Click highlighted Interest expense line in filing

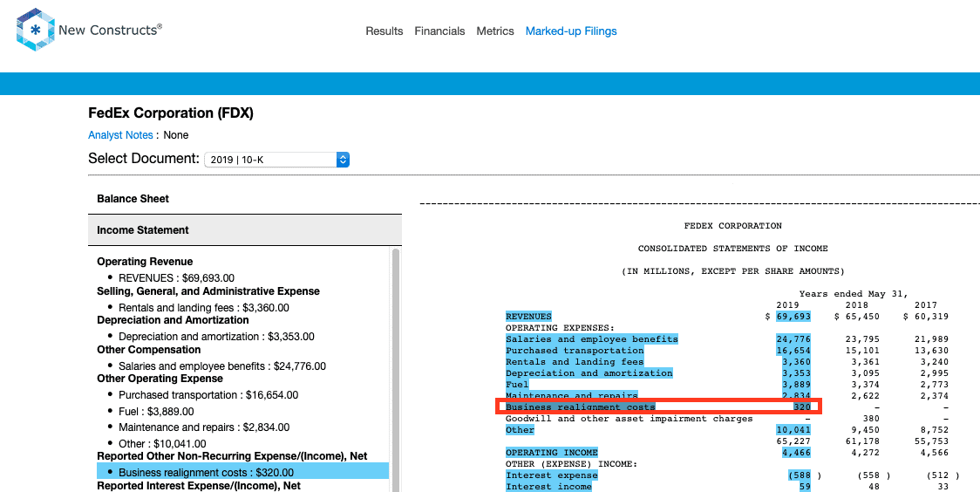(x=551, y=475)
